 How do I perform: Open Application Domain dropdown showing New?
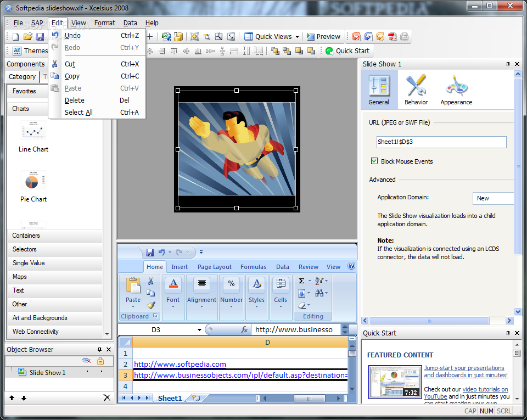[493, 198]
